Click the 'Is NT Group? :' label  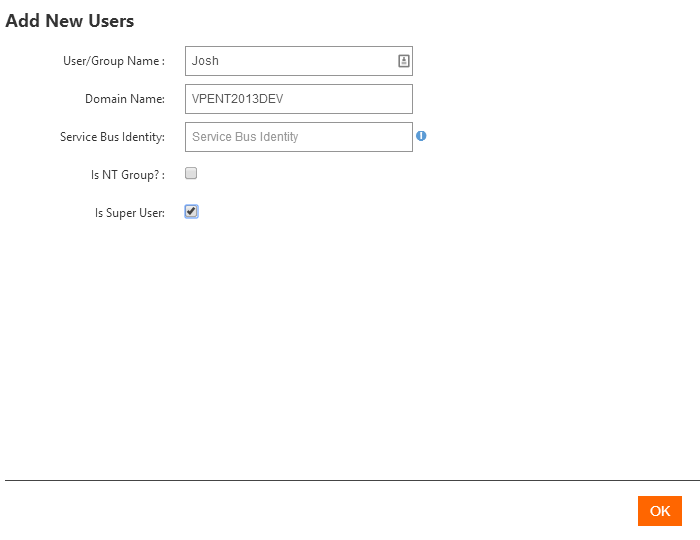(x=127, y=174)
